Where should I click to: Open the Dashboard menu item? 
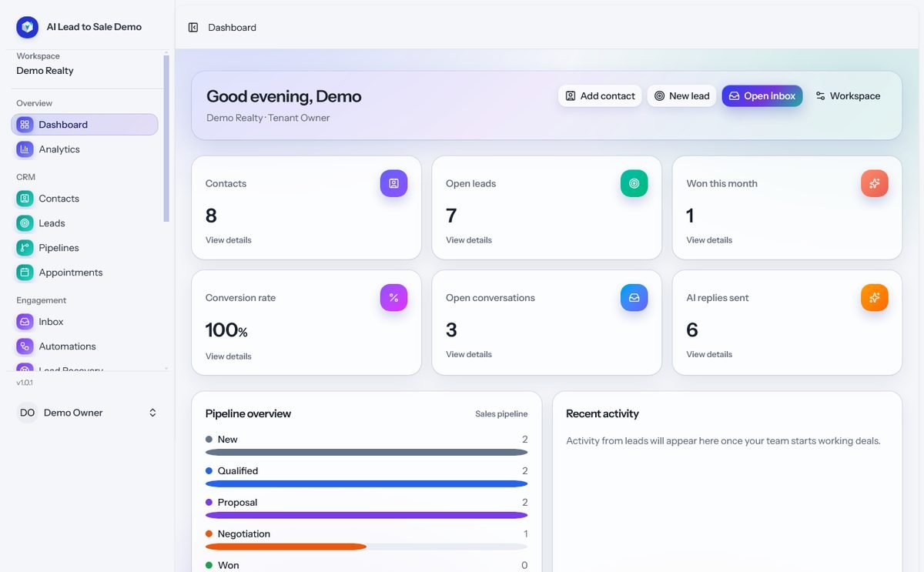pyautogui.click(x=84, y=125)
